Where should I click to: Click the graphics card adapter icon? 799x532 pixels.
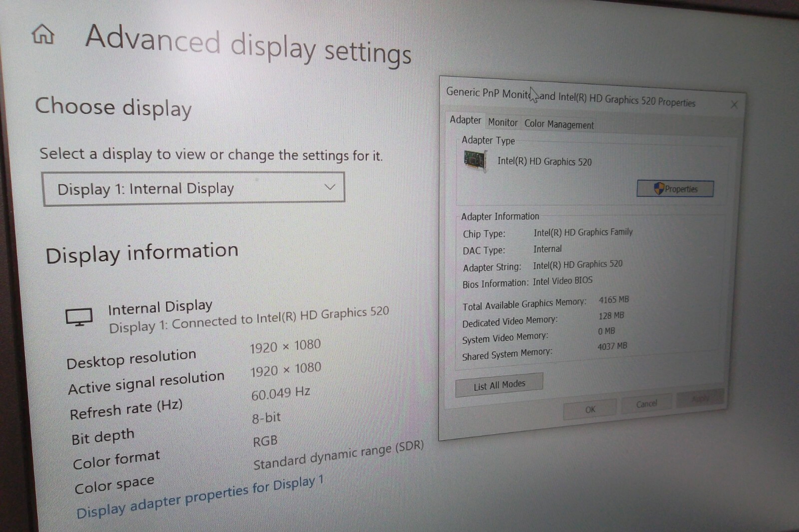[x=475, y=161]
